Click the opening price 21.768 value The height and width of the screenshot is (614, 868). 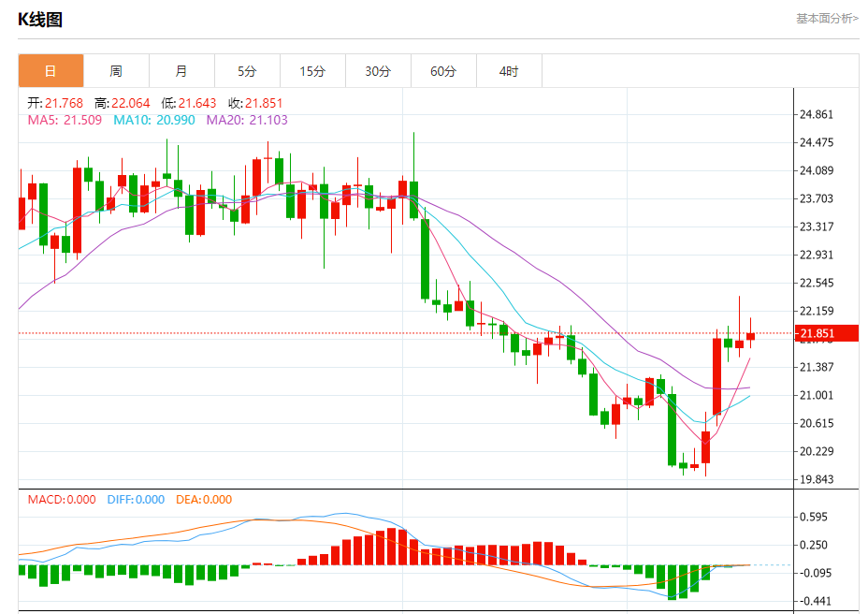tap(64, 103)
